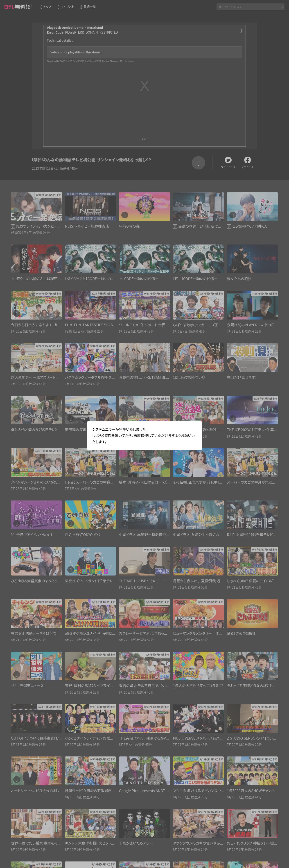Screen dimensions: 289x868
Task: Open 【ダイジェスト】CODE thumbnail
Action: (90, 259)
